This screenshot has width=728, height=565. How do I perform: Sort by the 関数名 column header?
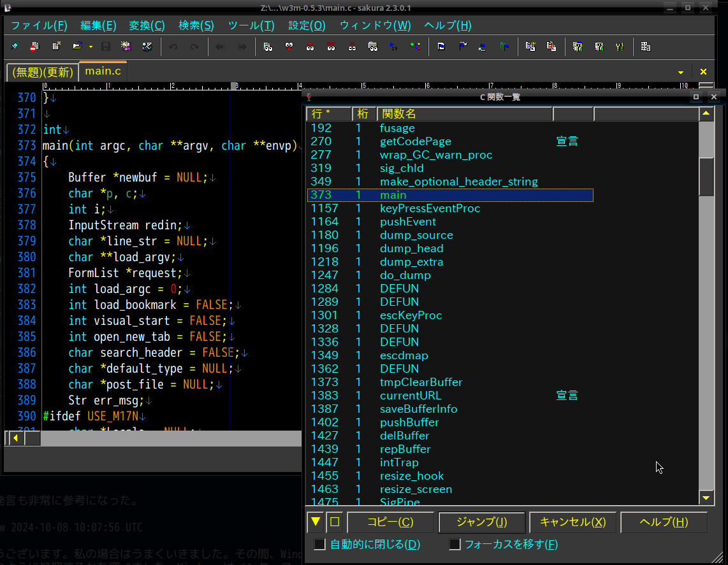(465, 113)
